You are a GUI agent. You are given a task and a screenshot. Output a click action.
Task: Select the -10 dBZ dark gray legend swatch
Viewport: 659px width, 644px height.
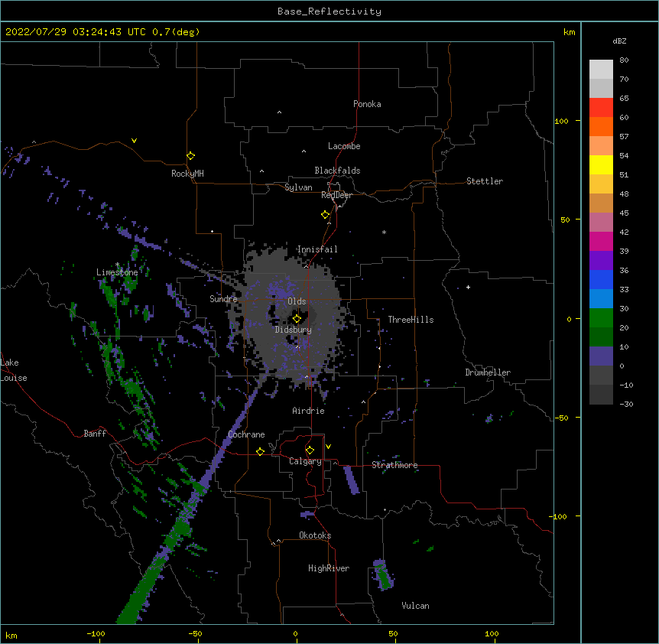(601, 395)
